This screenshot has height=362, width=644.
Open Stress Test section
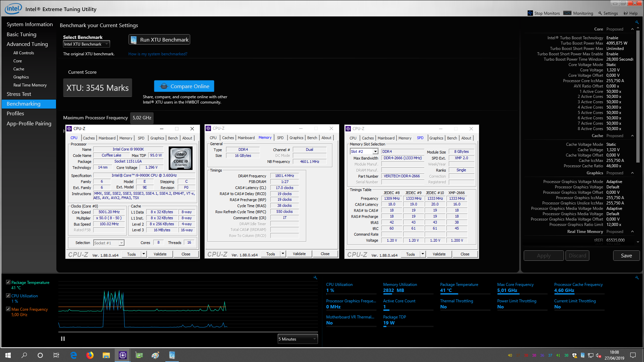click(19, 94)
